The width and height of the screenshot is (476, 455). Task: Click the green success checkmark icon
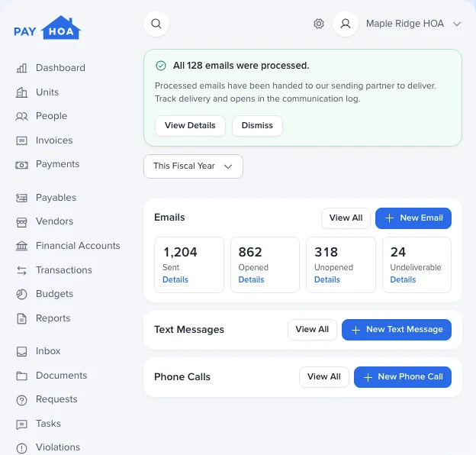[x=161, y=66]
